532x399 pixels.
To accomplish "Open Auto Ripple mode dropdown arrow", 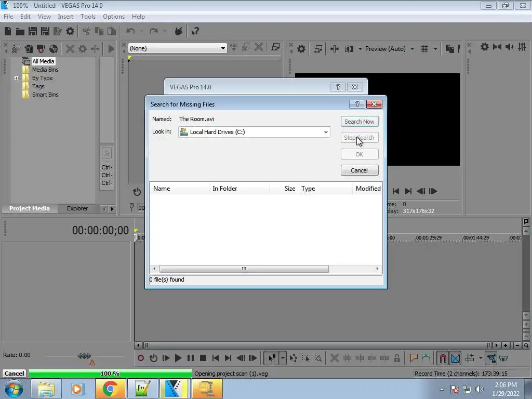I will click(481, 358).
